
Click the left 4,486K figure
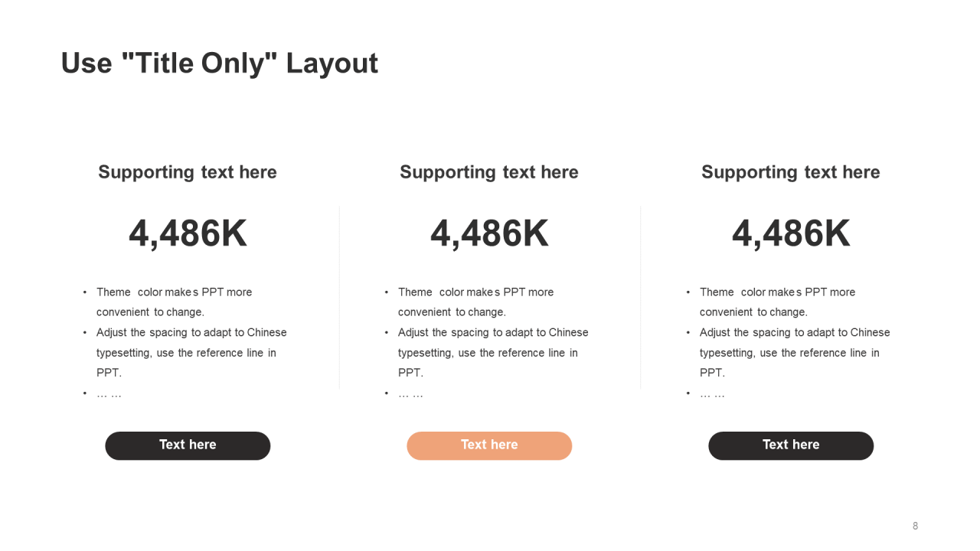(188, 233)
